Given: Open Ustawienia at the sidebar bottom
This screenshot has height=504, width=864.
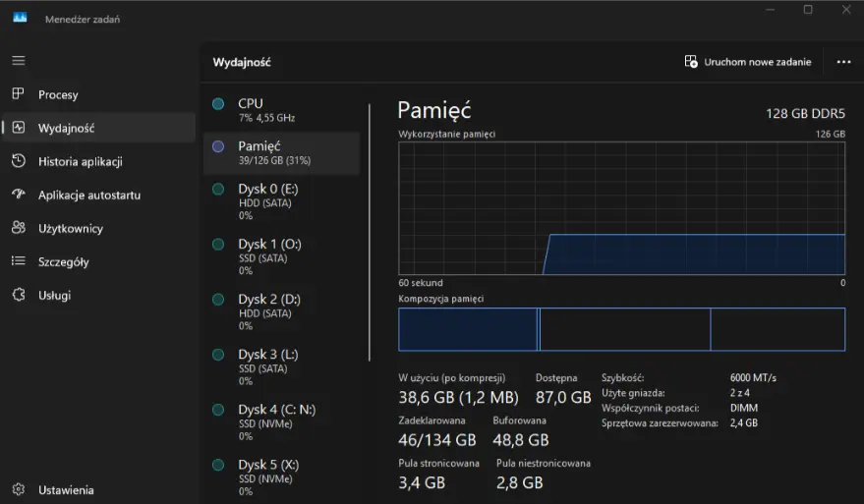Looking at the screenshot, I should click(x=99, y=489).
